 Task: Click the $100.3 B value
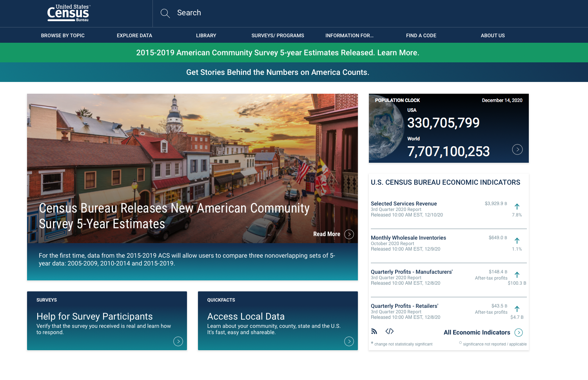pos(517,283)
